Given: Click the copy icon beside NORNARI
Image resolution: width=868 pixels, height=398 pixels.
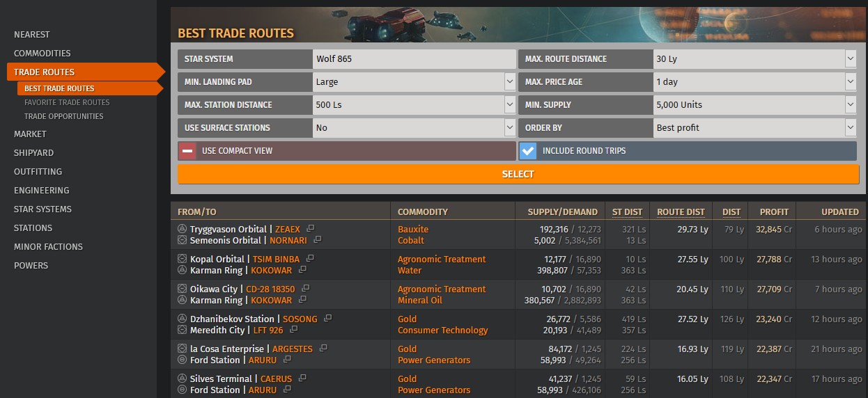Looking at the screenshot, I should pos(318,240).
